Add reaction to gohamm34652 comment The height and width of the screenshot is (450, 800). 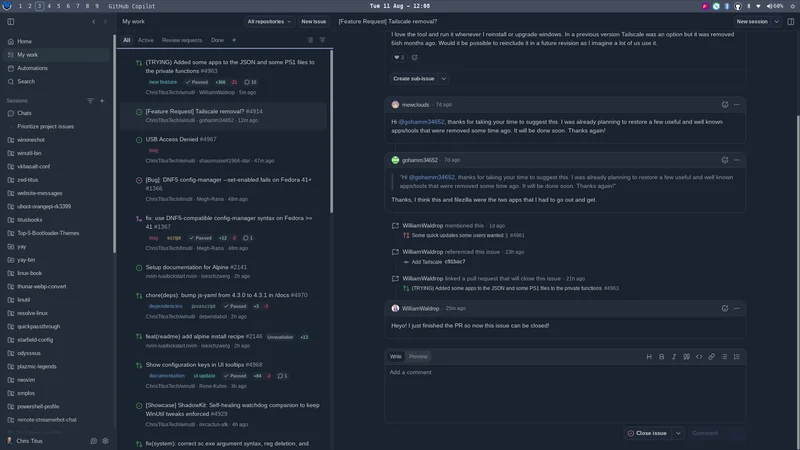[725, 160]
